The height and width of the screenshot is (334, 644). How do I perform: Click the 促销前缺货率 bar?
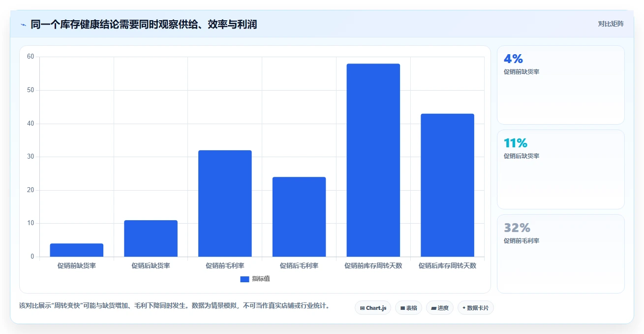click(77, 250)
